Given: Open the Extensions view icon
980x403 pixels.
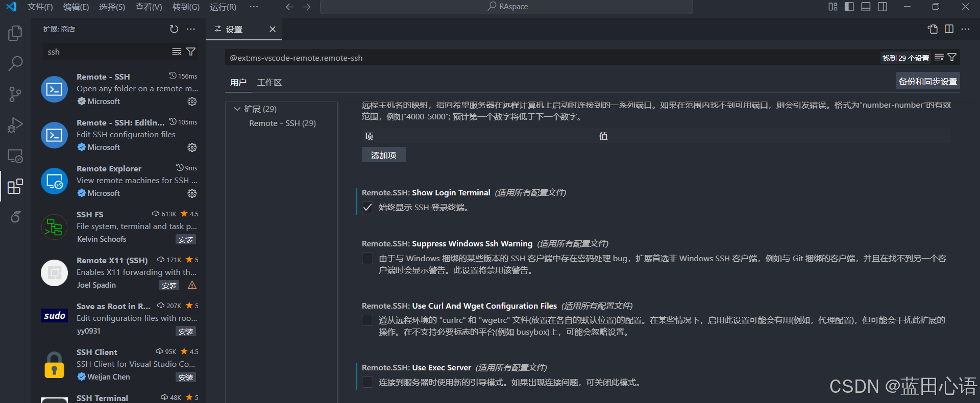Looking at the screenshot, I should (x=15, y=186).
